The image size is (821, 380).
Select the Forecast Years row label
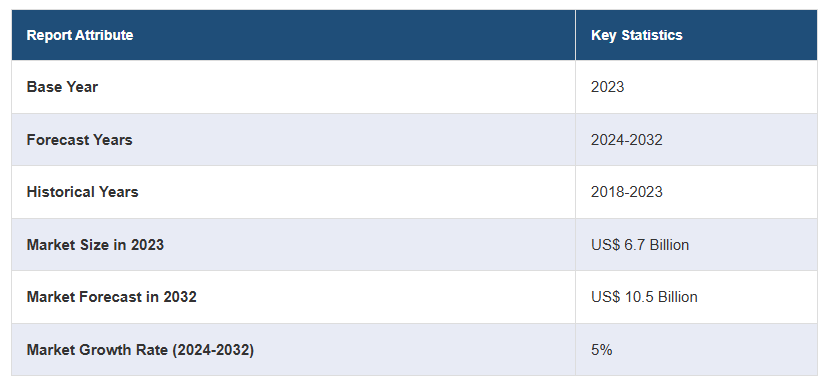[79, 140]
